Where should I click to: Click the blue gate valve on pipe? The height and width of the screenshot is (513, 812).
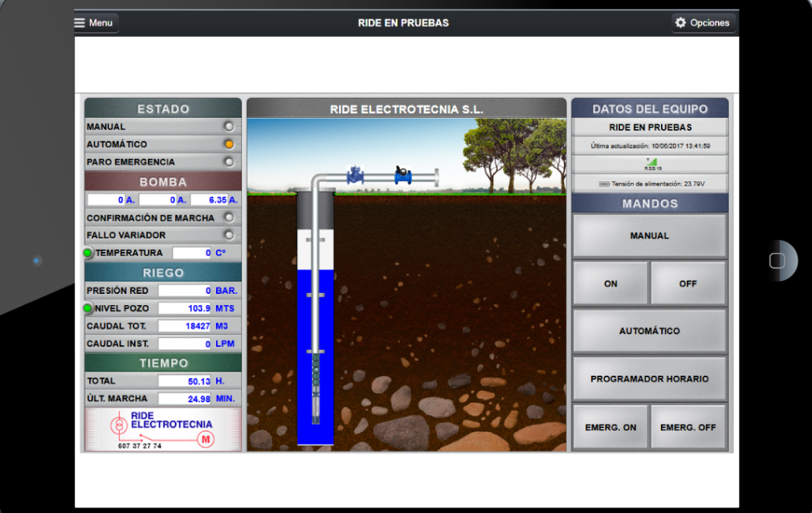[355, 175]
